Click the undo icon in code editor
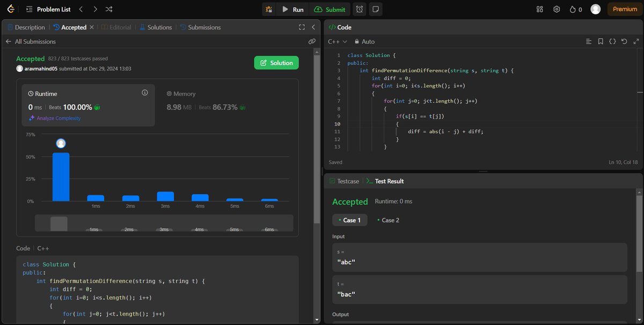Image resolution: width=644 pixels, height=325 pixels. (624, 41)
